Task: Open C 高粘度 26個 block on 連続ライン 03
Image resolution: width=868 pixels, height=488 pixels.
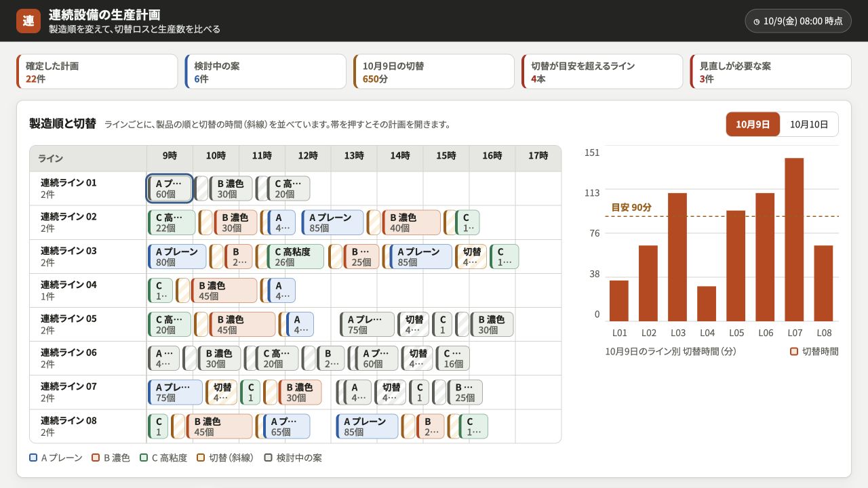Action: point(295,256)
